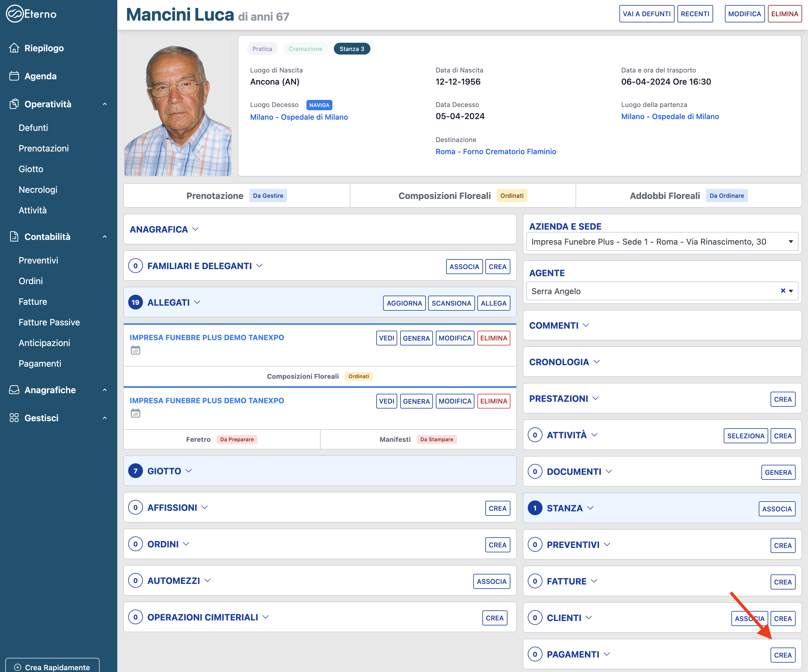Click the blue Naviga badge

(319, 105)
